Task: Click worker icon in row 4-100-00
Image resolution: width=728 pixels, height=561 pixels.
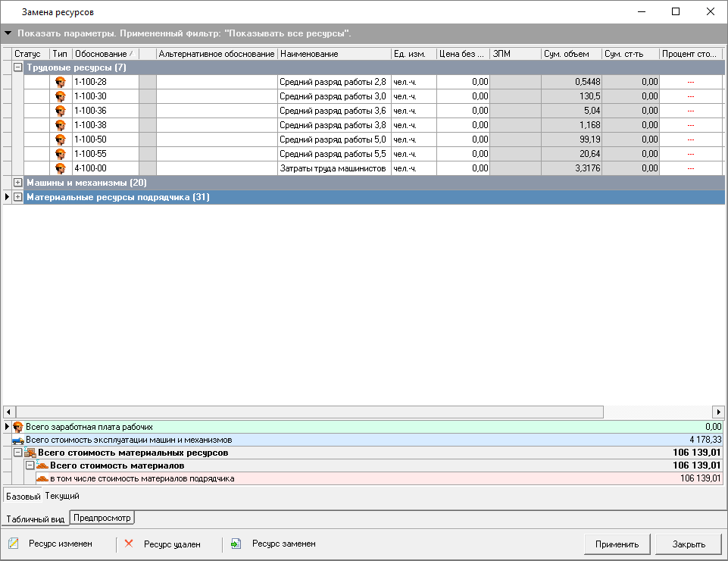Action: (61, 168)
